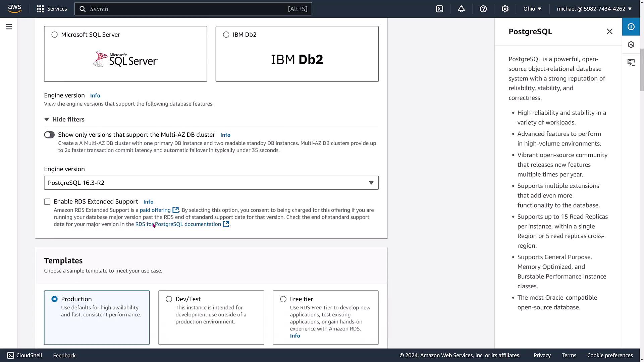Enable RDS Extended Support checkbox
Viewport: 644px width, 362px height.
coord(47,202)
